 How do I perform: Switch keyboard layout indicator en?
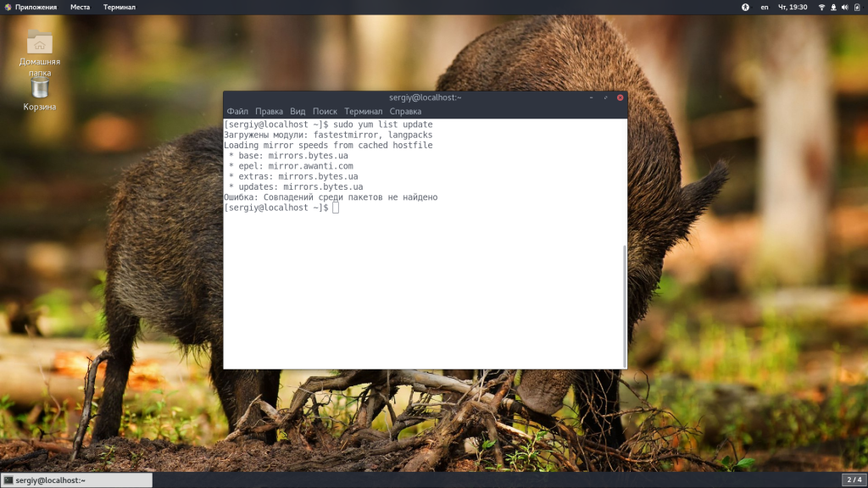(x=765, y=7)
